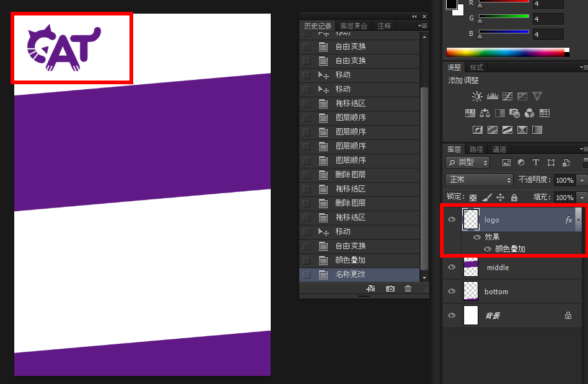This screenshot has width=588, height=384.
Task: Add a Gradient Map adjustment layer
Action: pos(537,129)
